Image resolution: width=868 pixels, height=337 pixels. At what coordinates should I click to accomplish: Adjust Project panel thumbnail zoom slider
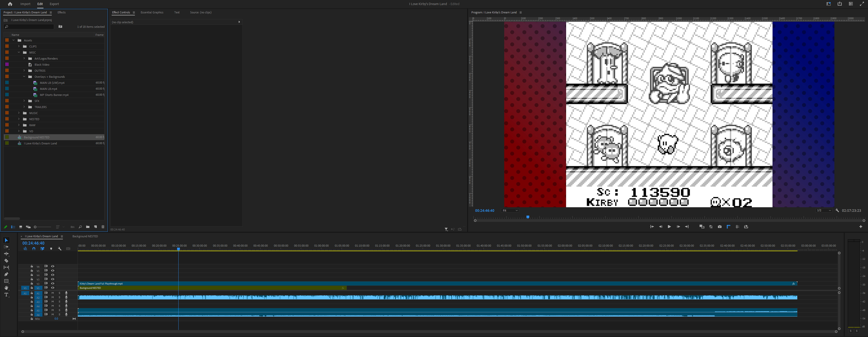(42, 227)
